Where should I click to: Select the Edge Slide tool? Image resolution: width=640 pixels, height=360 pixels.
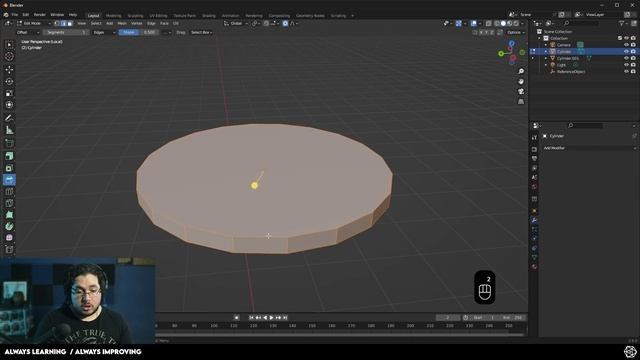pos(9,249)
